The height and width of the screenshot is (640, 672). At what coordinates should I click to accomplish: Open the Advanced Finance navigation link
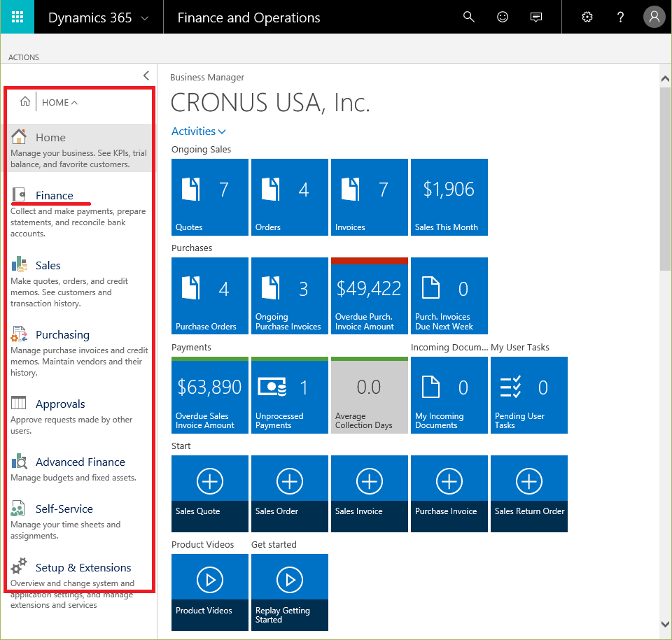coord(80,462)
